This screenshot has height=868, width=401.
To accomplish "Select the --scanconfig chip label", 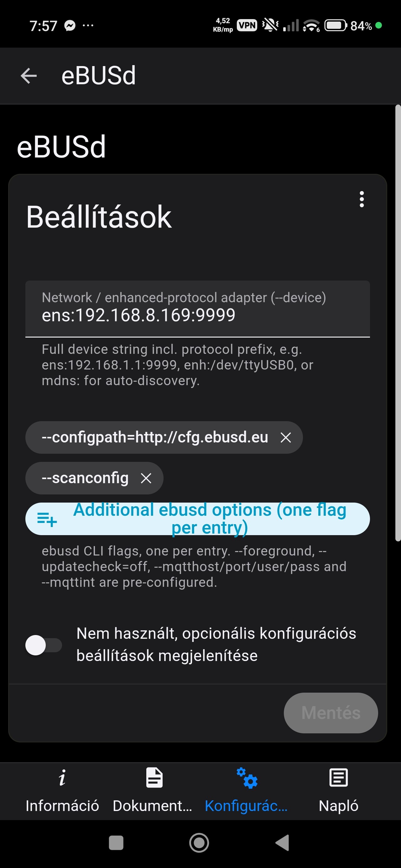I will 85,478.
